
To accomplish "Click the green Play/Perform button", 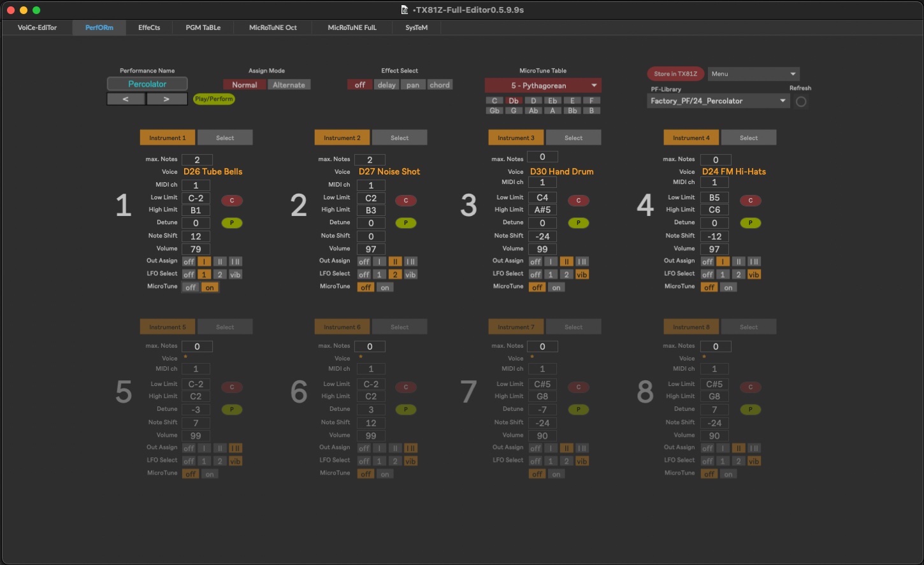I will click(213, 99).
